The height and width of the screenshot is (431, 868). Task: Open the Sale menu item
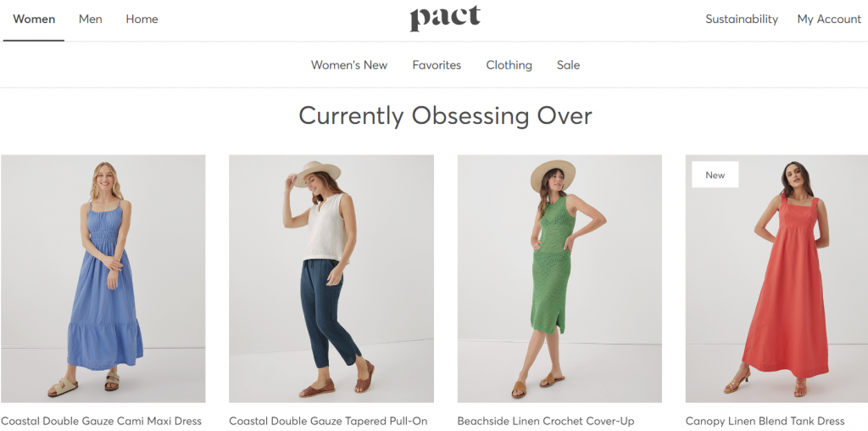568,65
